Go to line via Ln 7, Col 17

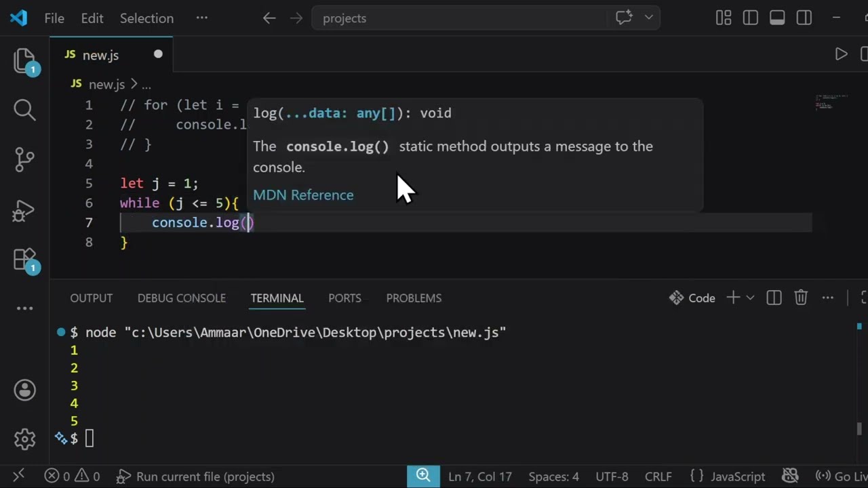[480, 476]
